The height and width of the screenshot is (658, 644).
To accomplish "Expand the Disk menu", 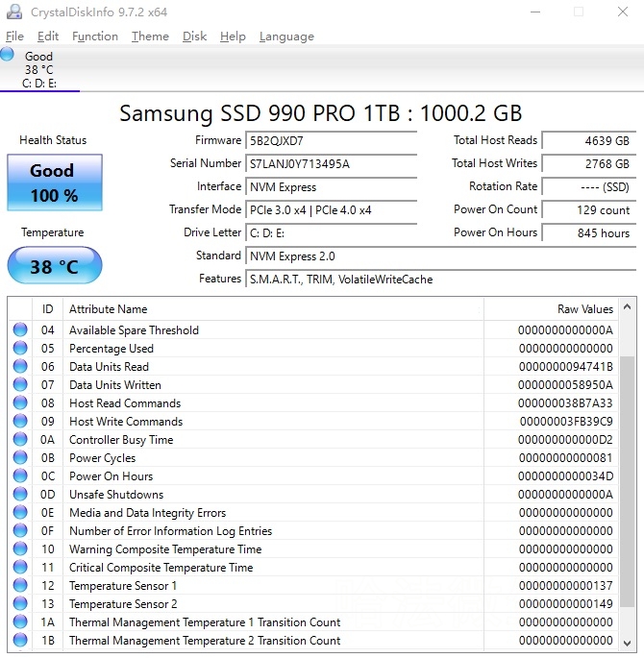I will (194, 37).
